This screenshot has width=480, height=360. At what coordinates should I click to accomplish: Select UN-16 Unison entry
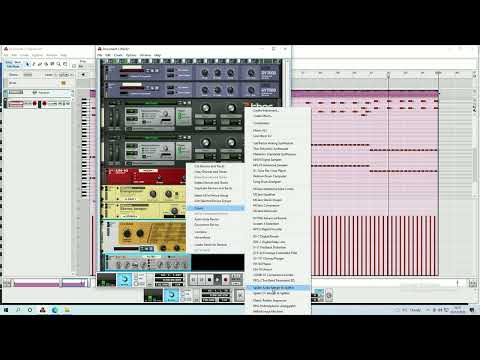coord(278,269)
